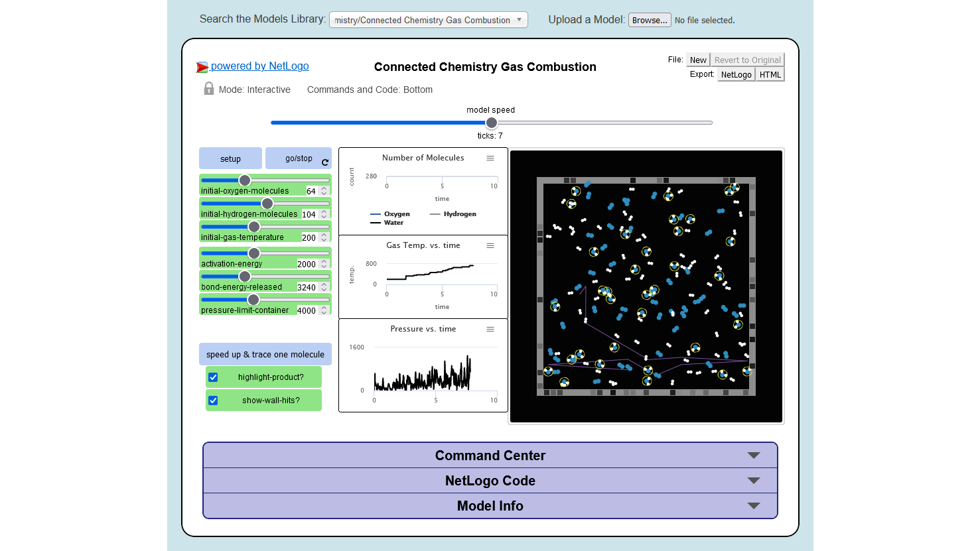980x551 pixels.
Task: Open the Models Library dropdown
Action: click(428, 19)
